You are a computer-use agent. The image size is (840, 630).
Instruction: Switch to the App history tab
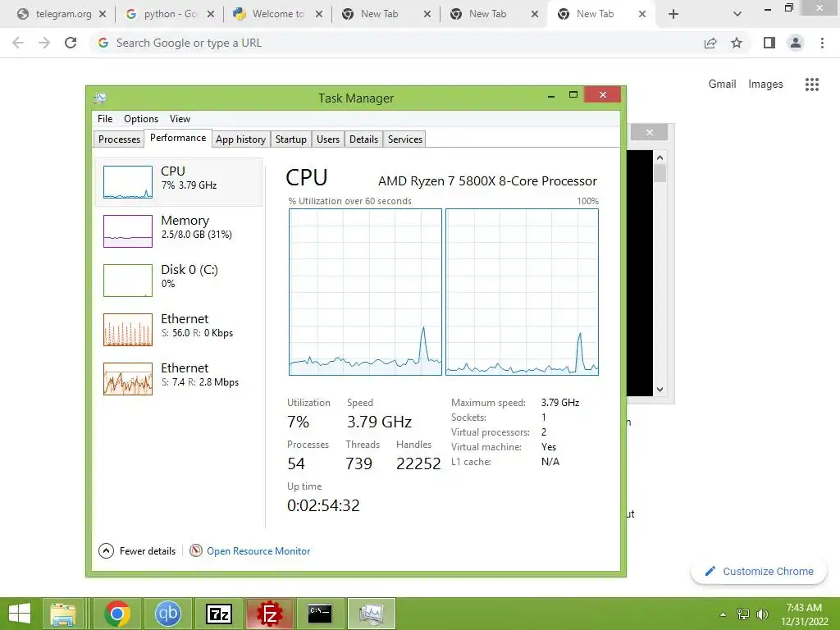tap(240, 139)
